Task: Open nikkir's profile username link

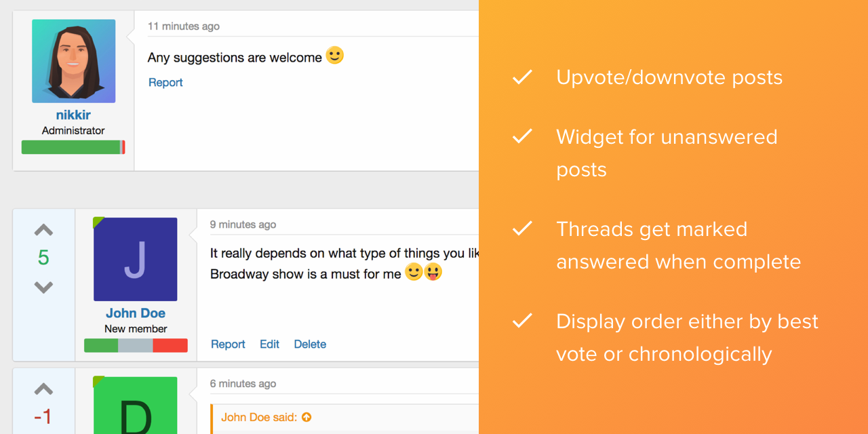Action: click(x=73, y=115)
